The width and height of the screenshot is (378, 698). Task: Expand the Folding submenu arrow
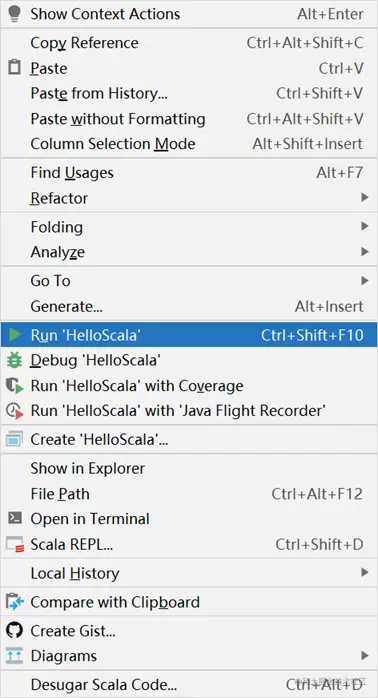365,226
